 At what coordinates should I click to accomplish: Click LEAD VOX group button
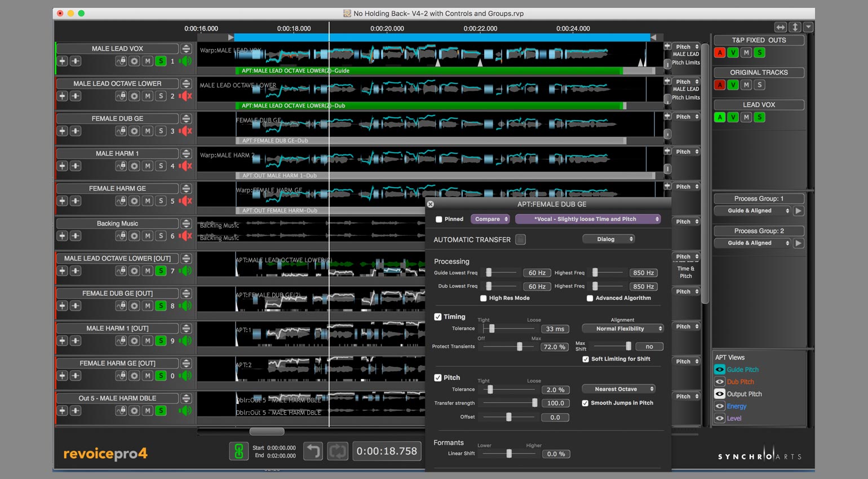coord(759,105)
